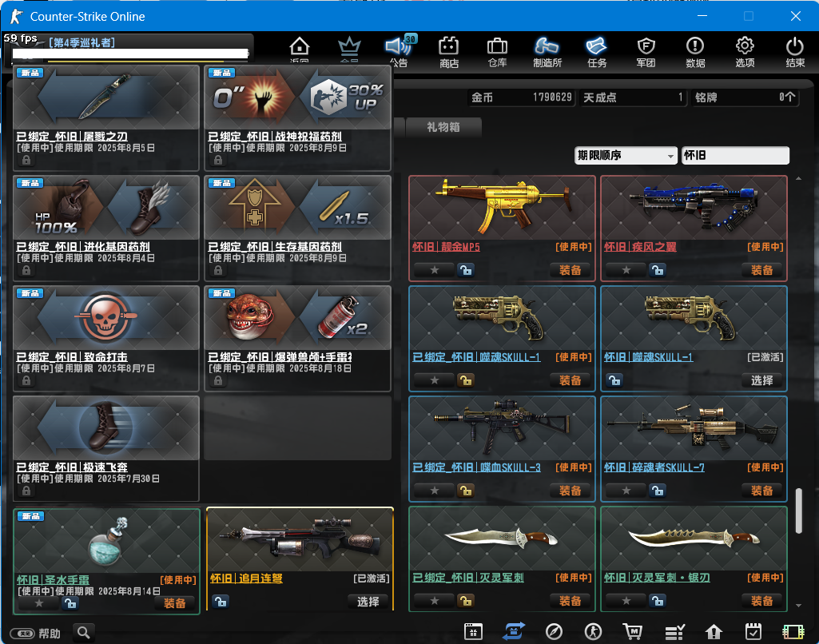Select the 怀旧|灭灵军刺·锯刃 knife thumbnail
Image resolution: width=819 pixels, height=644 pixels.
click(x=694, y=539)
